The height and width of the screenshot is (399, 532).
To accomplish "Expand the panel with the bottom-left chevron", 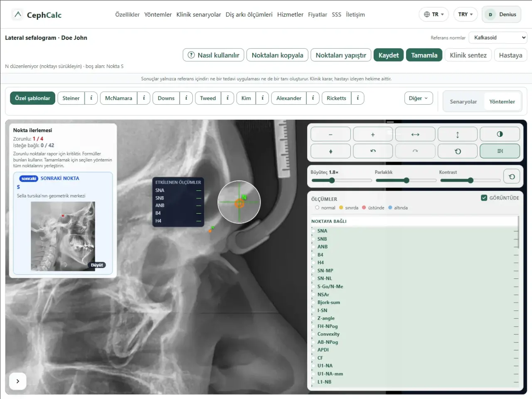I will (18, 381).
